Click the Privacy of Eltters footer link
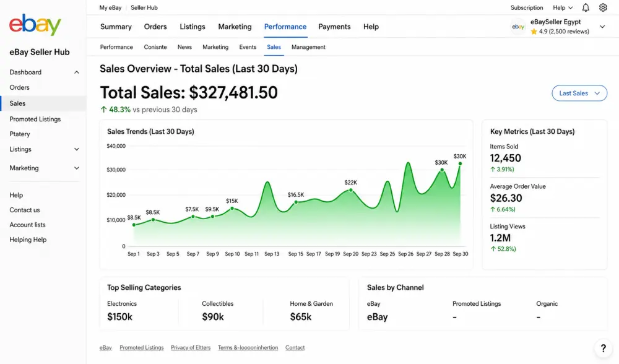The height and width of the screenshot is (364, 619). pos(191,348)
